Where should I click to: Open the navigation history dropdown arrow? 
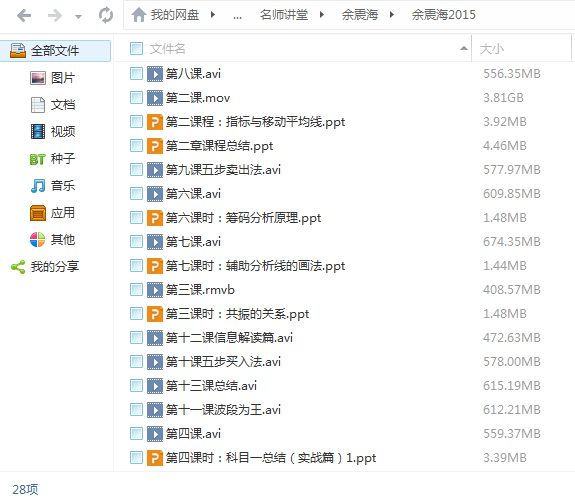pyautogui.click(x=78, y=17)
